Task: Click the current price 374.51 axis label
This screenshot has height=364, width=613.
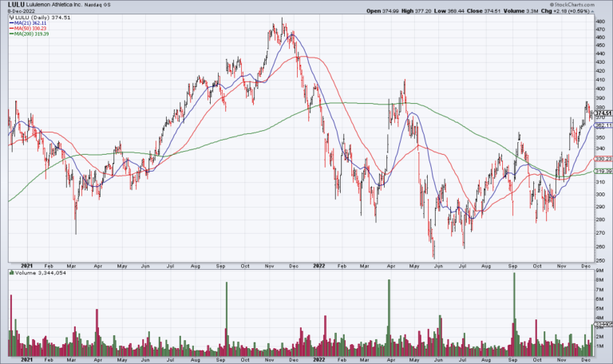Action: [x=603, y=113]
